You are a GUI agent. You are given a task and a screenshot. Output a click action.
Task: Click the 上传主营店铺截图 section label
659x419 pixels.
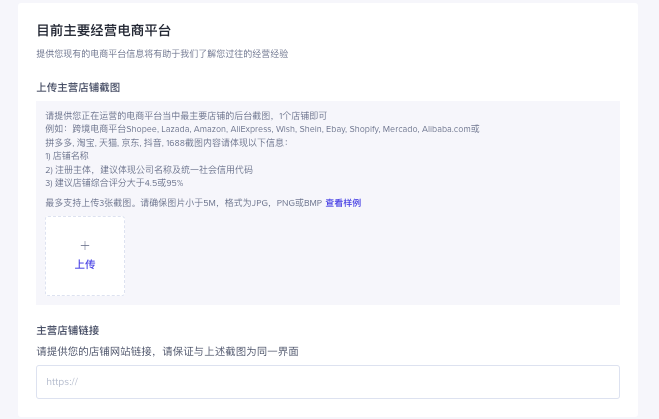78,88
